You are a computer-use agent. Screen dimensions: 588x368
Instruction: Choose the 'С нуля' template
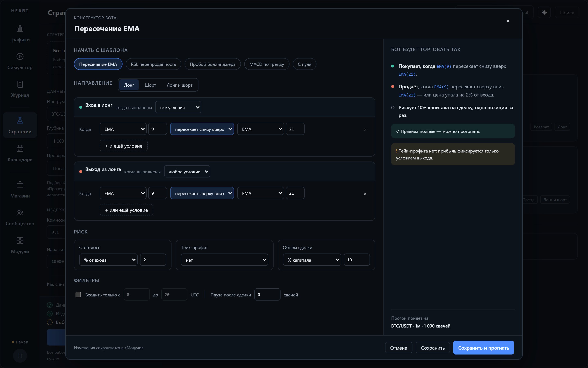coord(304,64)
